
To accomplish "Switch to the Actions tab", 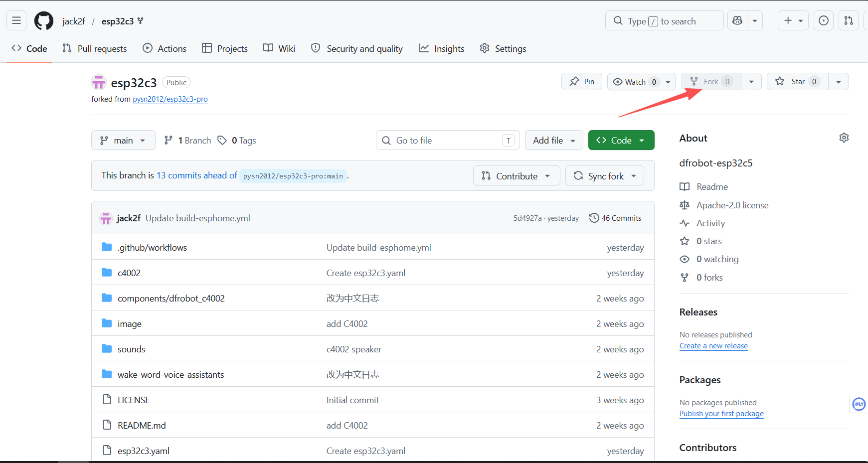I will coord(165,48).
